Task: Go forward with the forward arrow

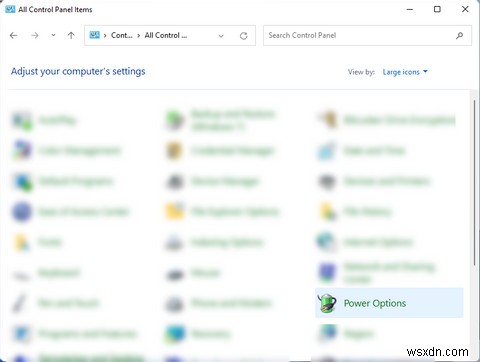Action: tap(35, 35)
